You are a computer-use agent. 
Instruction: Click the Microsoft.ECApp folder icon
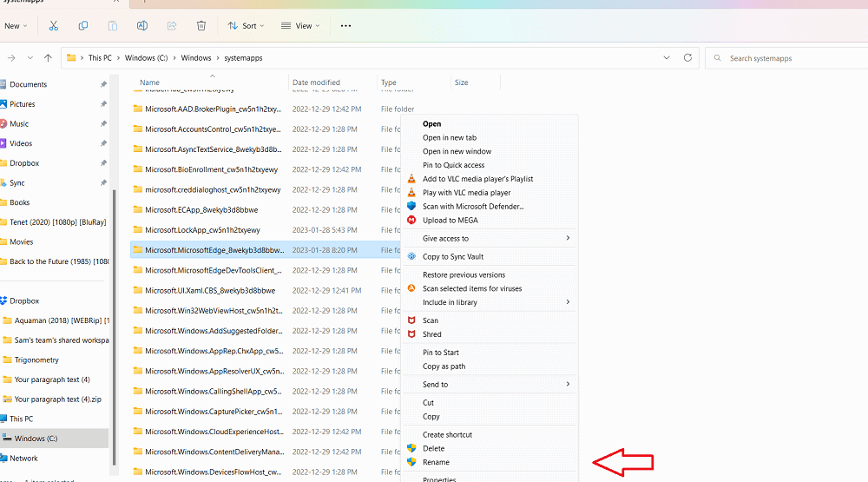click(x=138, y=209)
